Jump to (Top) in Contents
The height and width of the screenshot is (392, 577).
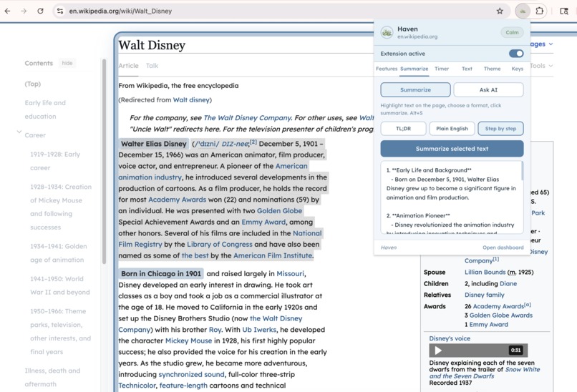33,84
